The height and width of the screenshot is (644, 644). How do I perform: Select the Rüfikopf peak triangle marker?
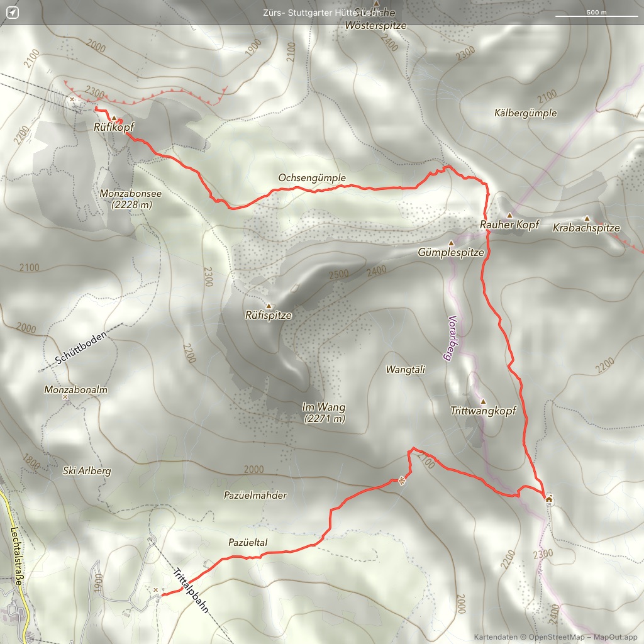pyautogui.click(x=114, y=118)
